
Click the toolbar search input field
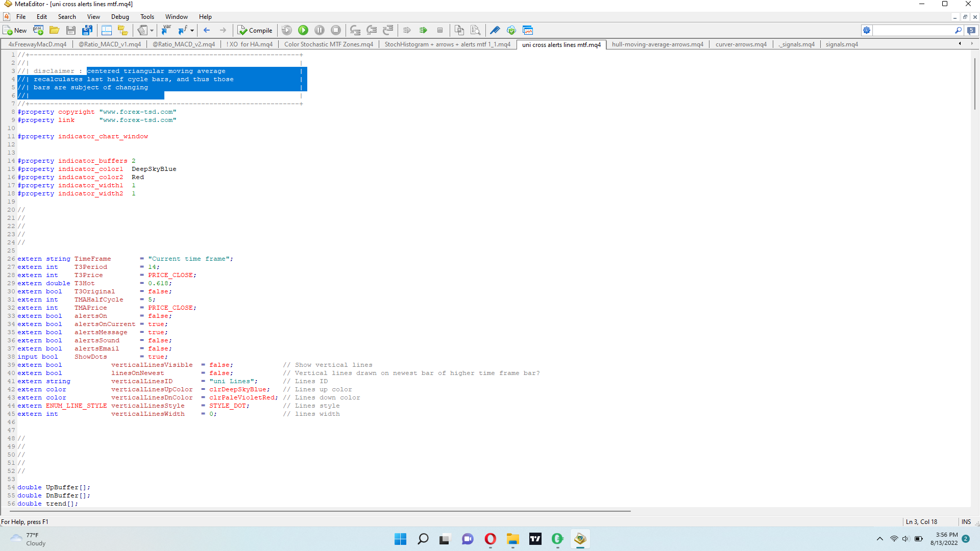[x=912, y=30]
